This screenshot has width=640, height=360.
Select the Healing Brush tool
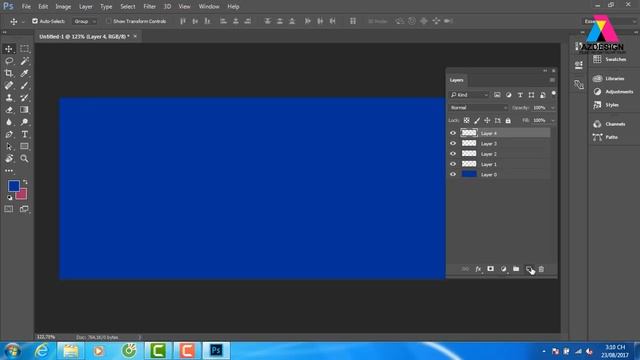[9, 86]
